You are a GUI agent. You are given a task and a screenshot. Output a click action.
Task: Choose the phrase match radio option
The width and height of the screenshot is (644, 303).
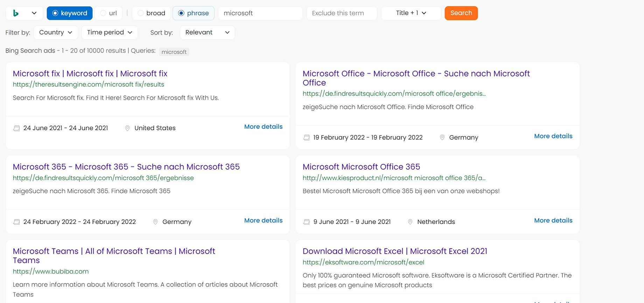pyautogui.click(x=194, y=13)
